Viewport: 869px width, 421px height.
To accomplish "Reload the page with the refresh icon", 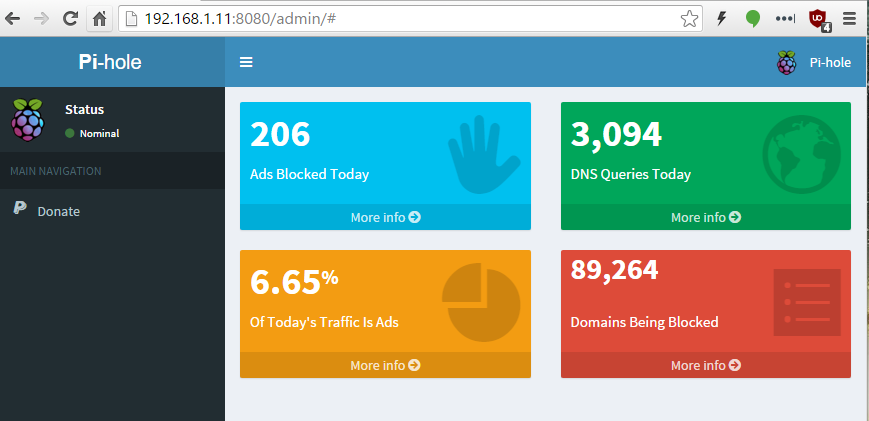I will pyautogui.click(x=70, y=19).
